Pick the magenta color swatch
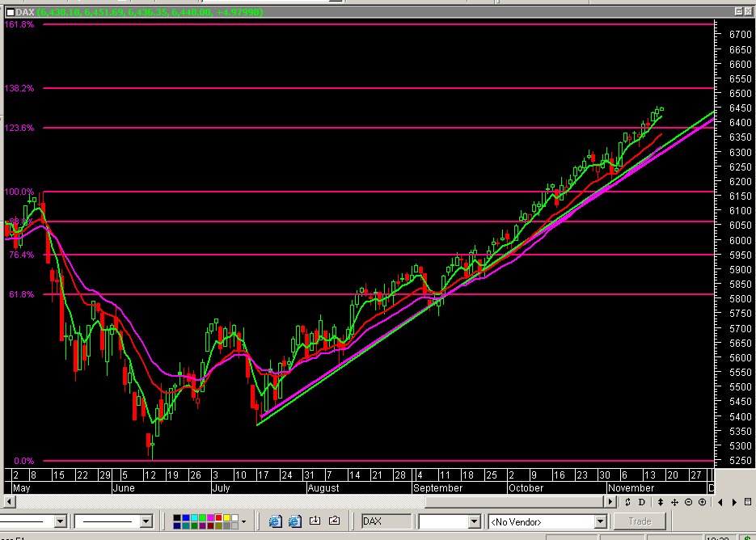Viewport: 756px width, 540px height. (x=210, y=518)
